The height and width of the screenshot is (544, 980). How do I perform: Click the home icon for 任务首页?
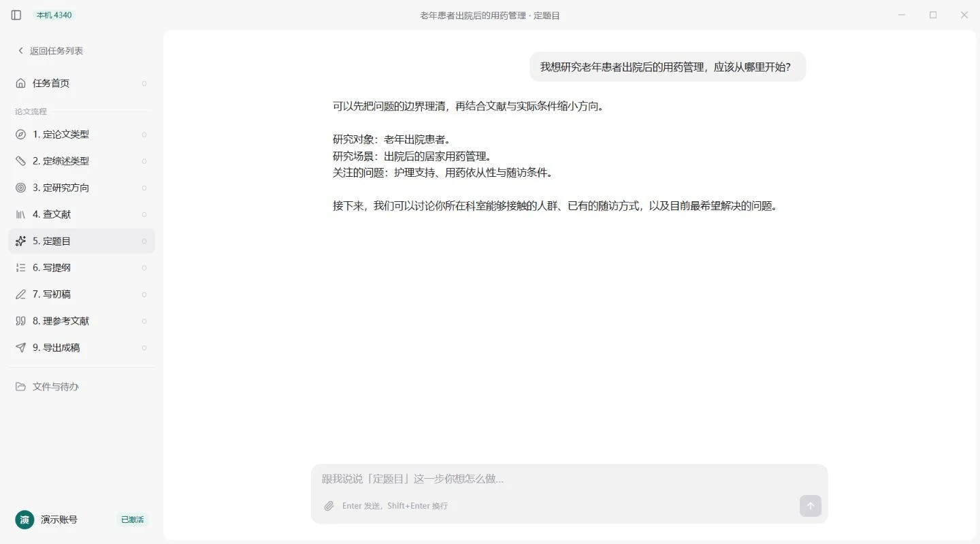20,83
